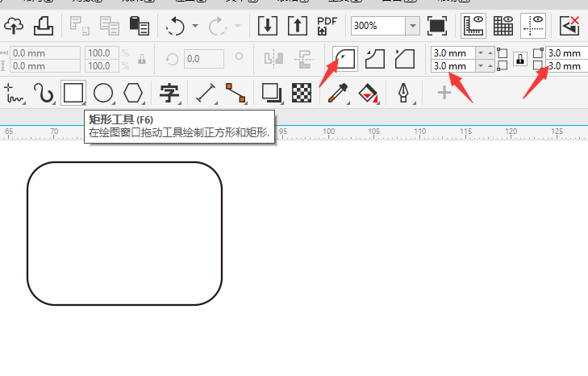Click the X position 0.0 mm field
The image size is (588, 376).
click(x=45, y=53)
